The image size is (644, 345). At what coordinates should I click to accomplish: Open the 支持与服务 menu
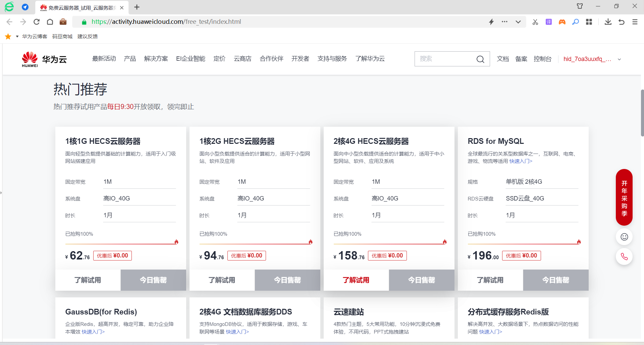pyautogui.click(x=332, y=59)
